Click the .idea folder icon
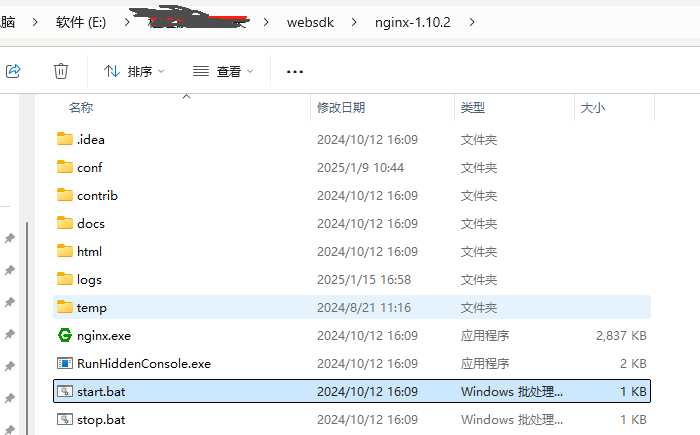Viewport: 700px width, 435px height. pos(65,139)
